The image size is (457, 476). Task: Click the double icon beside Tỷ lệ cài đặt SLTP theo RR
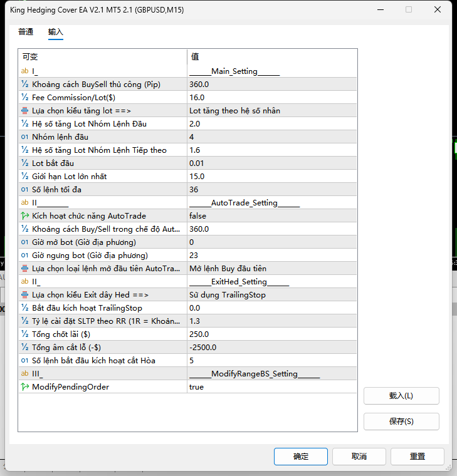(24, 321)
